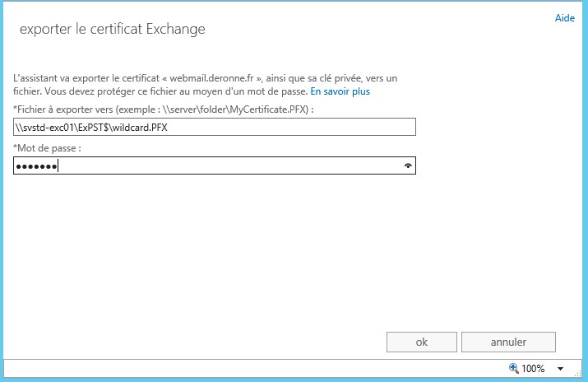
Task: Click the zoom magnifier icon
Action: click(x=513, y=368)
